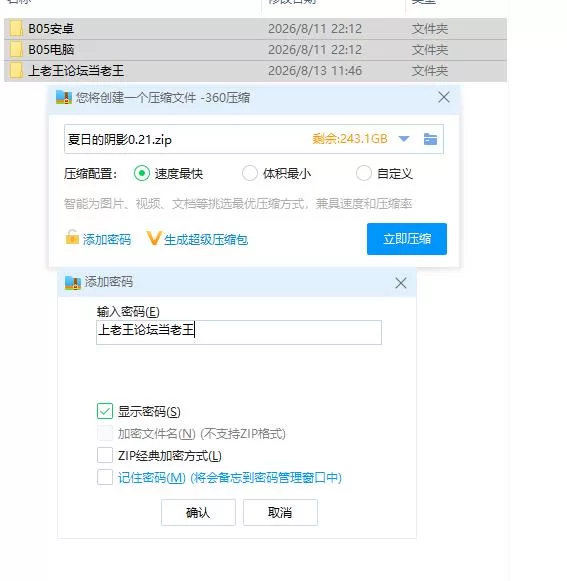Click the lock icon beside 添加密码

pyautogui.click(x=72, y=238)
